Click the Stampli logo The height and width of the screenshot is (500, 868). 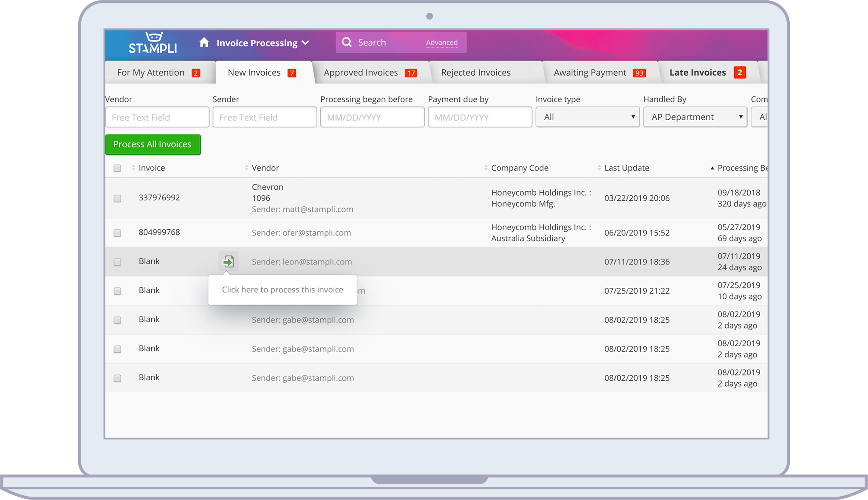(x=153, y=43)
